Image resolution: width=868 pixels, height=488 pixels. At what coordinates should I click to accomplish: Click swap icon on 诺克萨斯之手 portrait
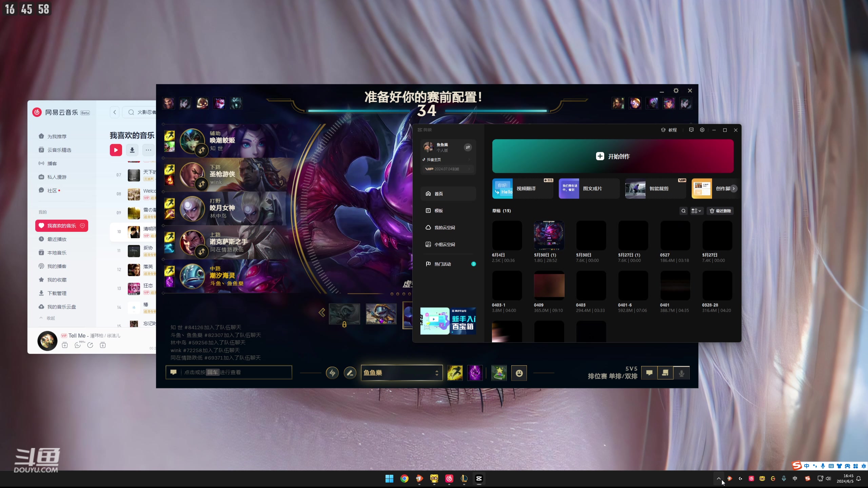tap(202, 251)
